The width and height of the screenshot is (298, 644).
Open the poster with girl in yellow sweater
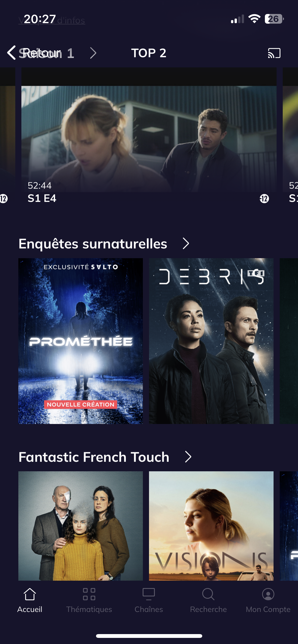pyautogui.click(x=80, y=526)
